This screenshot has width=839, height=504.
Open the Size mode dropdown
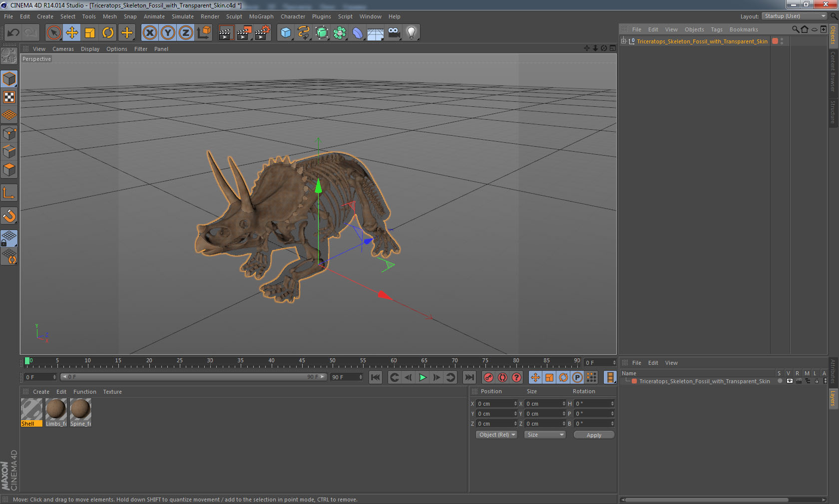click(545, 435)
